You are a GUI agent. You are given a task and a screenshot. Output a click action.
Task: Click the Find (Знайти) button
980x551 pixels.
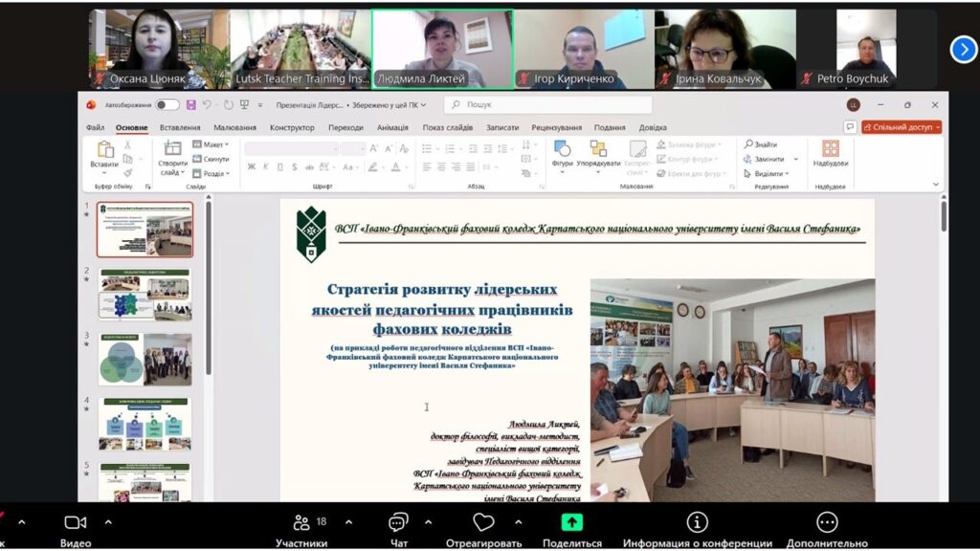[763, 144]
